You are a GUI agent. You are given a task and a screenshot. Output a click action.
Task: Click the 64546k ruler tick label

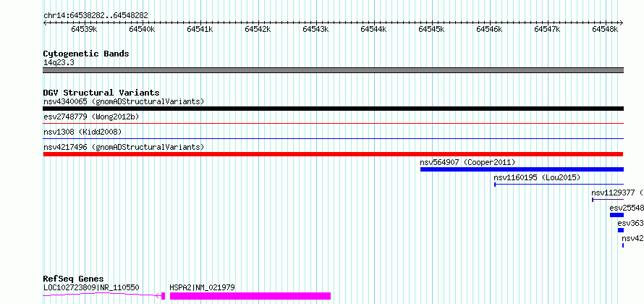(x=489, y=29)
